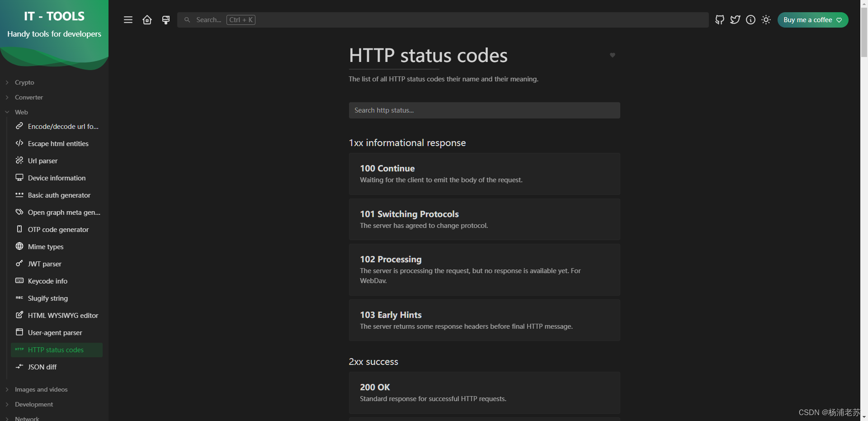Screen dimensions: 868x421
Task: Open Mime types tool label
Action: click(x=46, y=247)
